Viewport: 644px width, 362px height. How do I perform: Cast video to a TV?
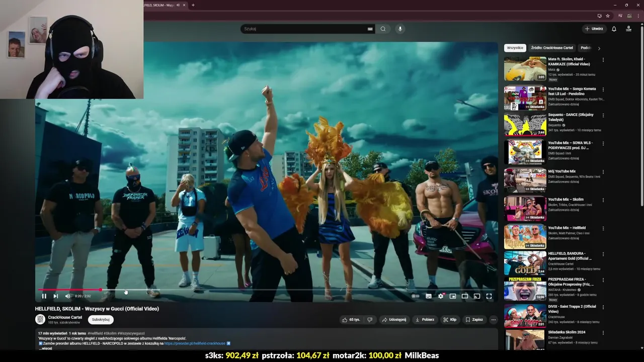[477, 296]
